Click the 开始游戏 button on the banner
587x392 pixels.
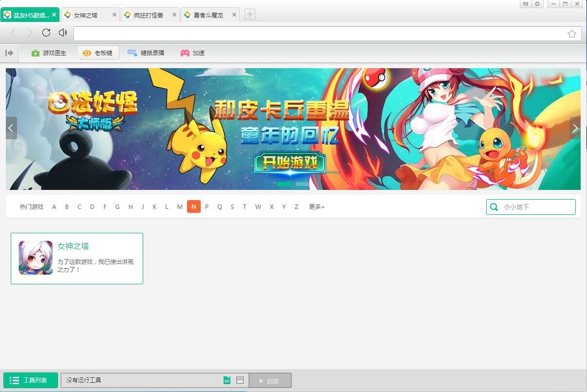[x=289, y=162]
